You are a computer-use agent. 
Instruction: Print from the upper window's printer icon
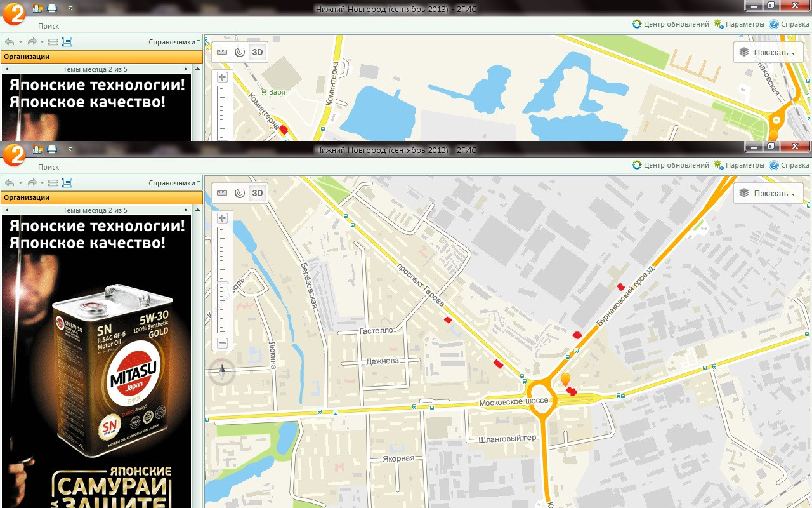click(52, 8)
